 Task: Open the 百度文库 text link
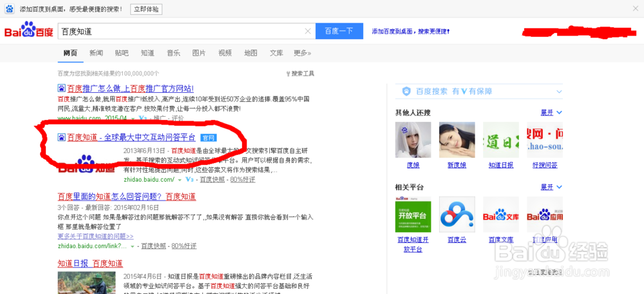501,240
